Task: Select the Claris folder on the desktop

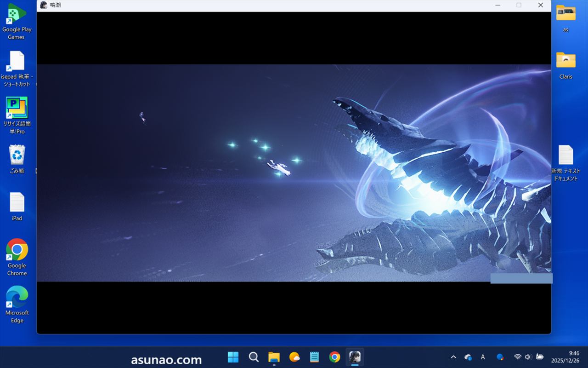Action: [565, 61]
